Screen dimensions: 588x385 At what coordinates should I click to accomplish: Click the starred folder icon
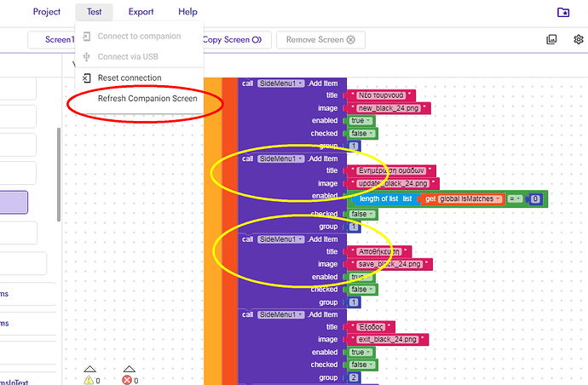pyautogui.click(x=563, y=13)
